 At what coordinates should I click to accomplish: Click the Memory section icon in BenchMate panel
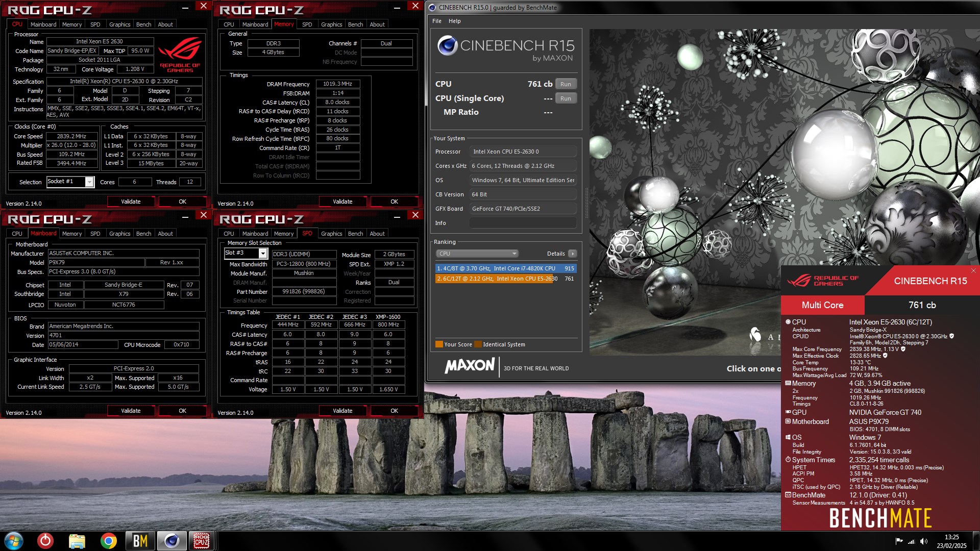click(788, 383)
